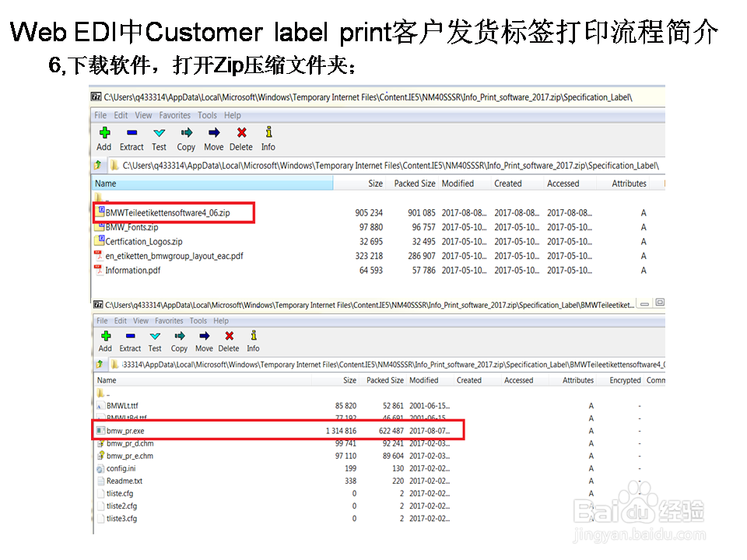Click Test icon in lower 7-Zip window
Image resolution: width=747 pixels, height=560 pixels.
(155, 336)
